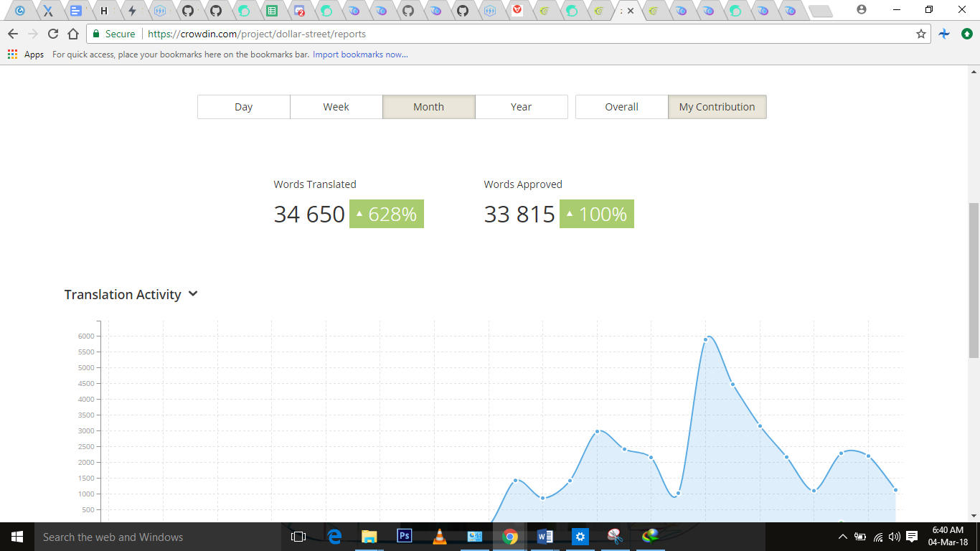Click the scrollbar down arrow
This screenshot has width=980, height=551.
[974, 515]
